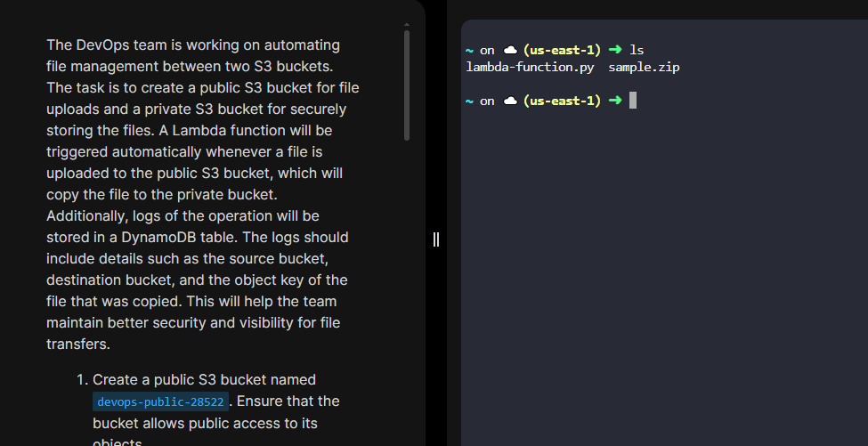Screen dimensions: 868x446
Task: Click the cloud icon on the active prompt line
Action: tap(510, 101)
